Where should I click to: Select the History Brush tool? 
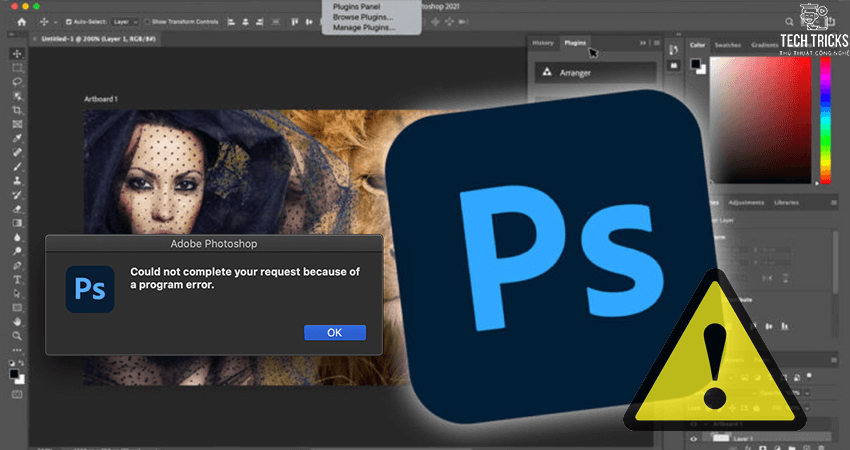17,195
